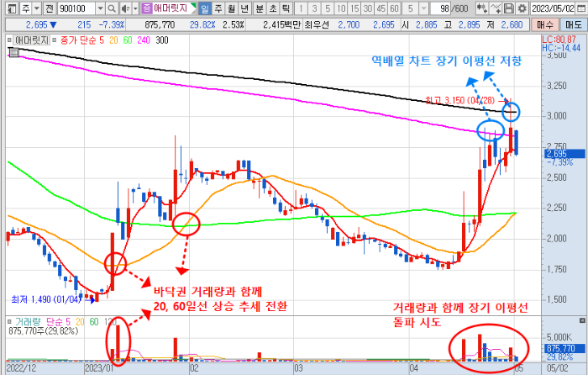Screen dimensions: 588x375
Task: Click the 5,000K volume axis label
Action: pos(559,336)
